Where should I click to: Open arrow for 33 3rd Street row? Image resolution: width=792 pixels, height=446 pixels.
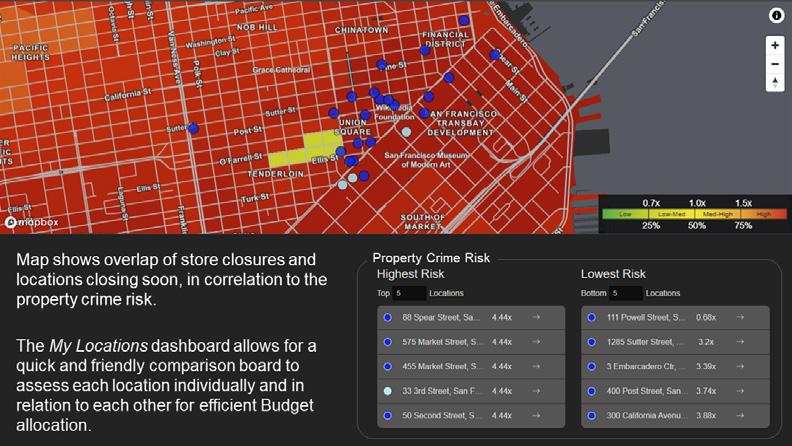536,391
